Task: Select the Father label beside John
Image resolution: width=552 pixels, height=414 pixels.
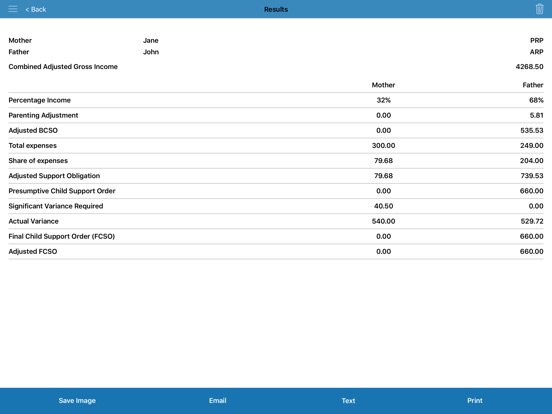Action: (19, 52)
